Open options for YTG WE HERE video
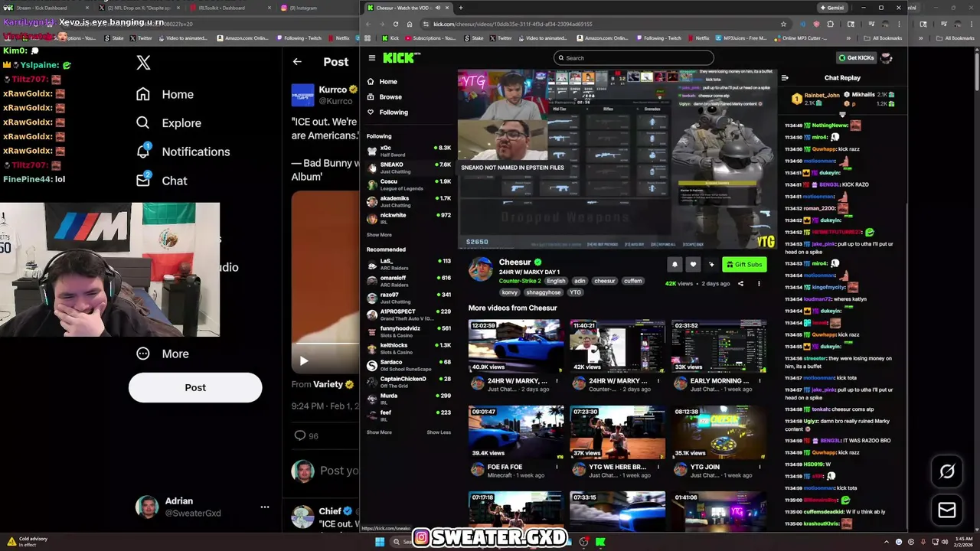 point(658,467)
